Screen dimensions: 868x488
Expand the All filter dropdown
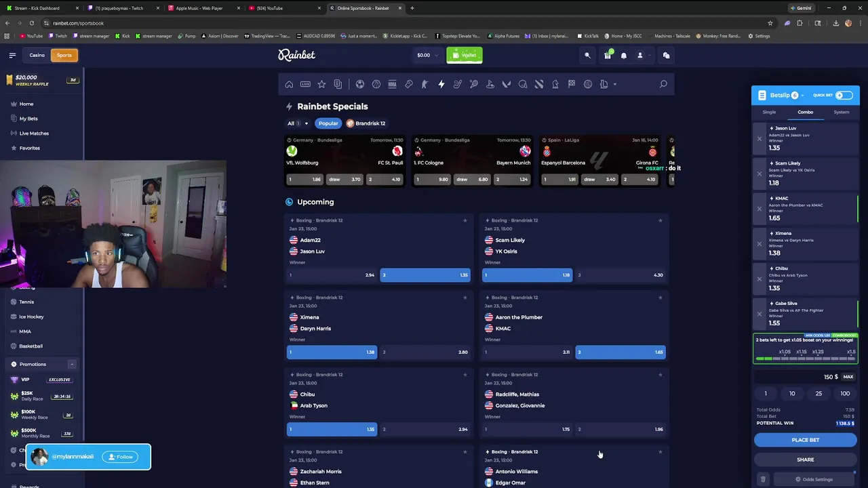[x=297, y=123]
